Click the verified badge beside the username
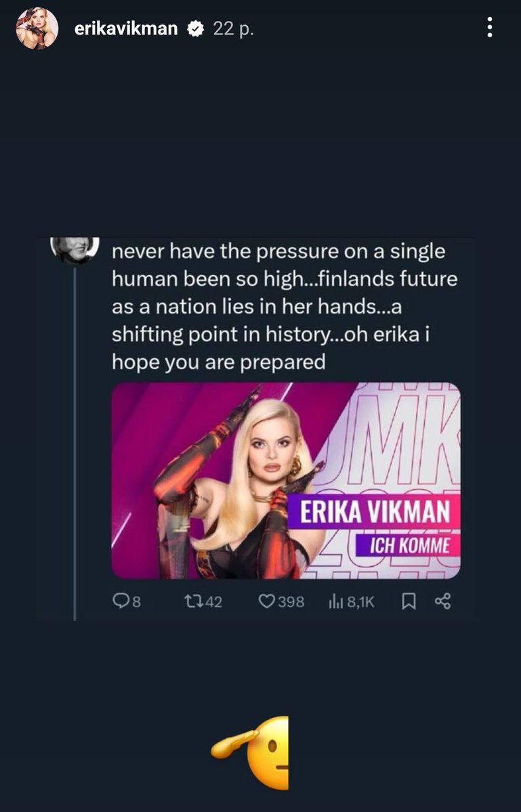The image size is (521, 812). [196, 29]
